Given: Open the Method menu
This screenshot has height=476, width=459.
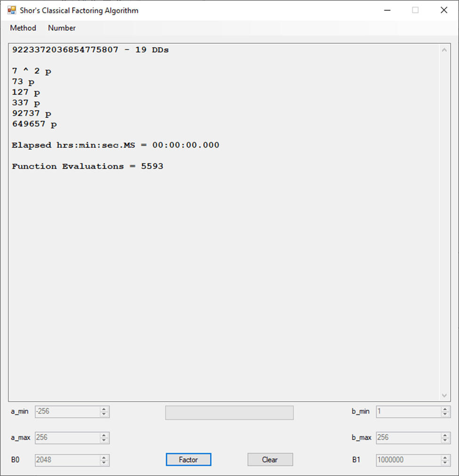Looking at the screenshot, I should click(x=23, y=28).
